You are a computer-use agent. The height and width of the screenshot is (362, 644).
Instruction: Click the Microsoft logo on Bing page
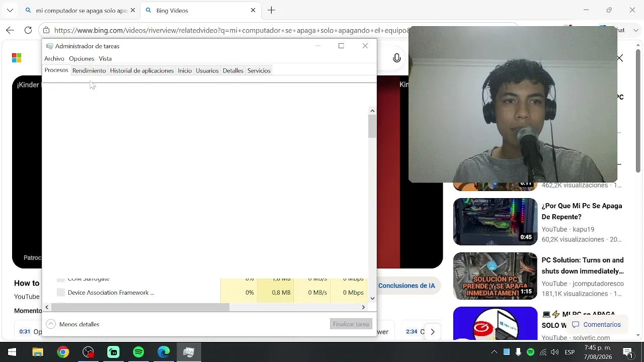[x=17, y=58]
